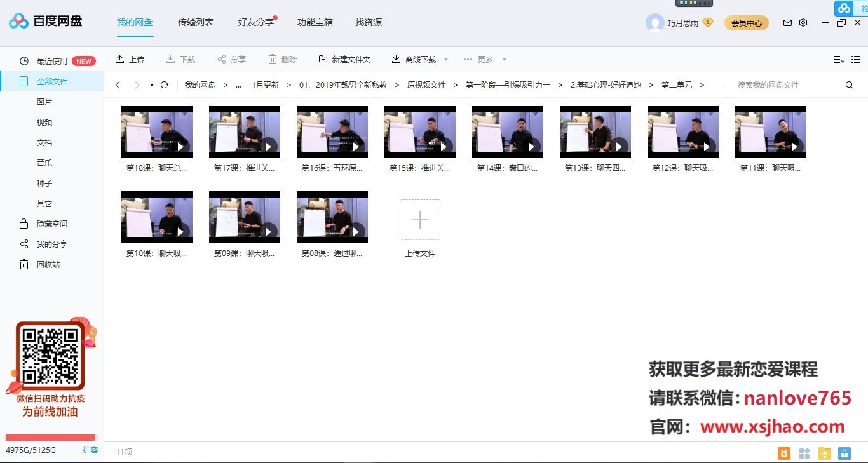Click the user avatar icon

pos(654,23)
